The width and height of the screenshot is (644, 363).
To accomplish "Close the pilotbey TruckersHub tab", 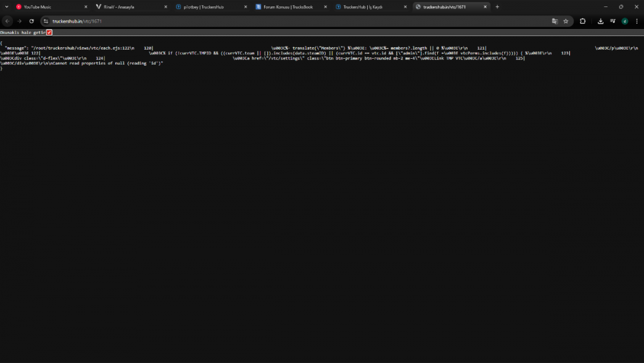I will coord(245,6).
